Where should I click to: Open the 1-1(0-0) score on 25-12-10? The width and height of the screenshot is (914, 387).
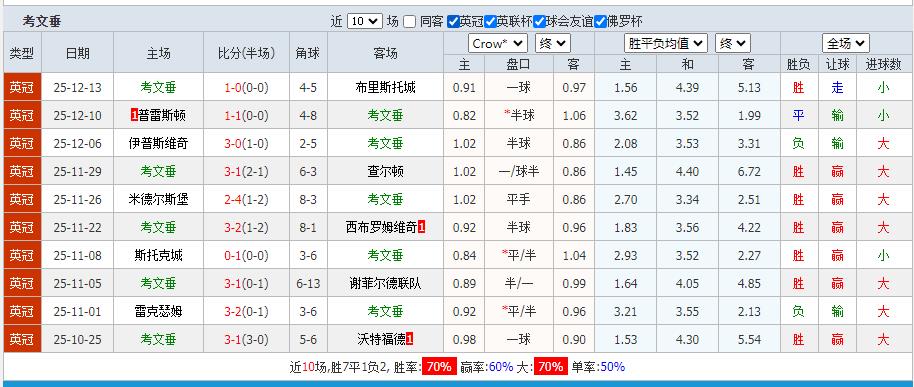coord(246,115)
